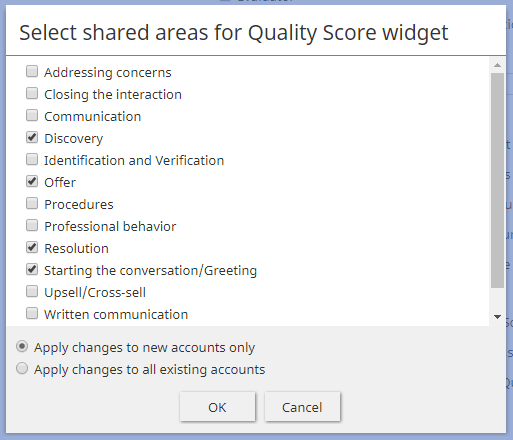The height and width of the screenshot is (440, 513).
Task: Select Identification and Verification checkbox
Action: pos(32,159)
